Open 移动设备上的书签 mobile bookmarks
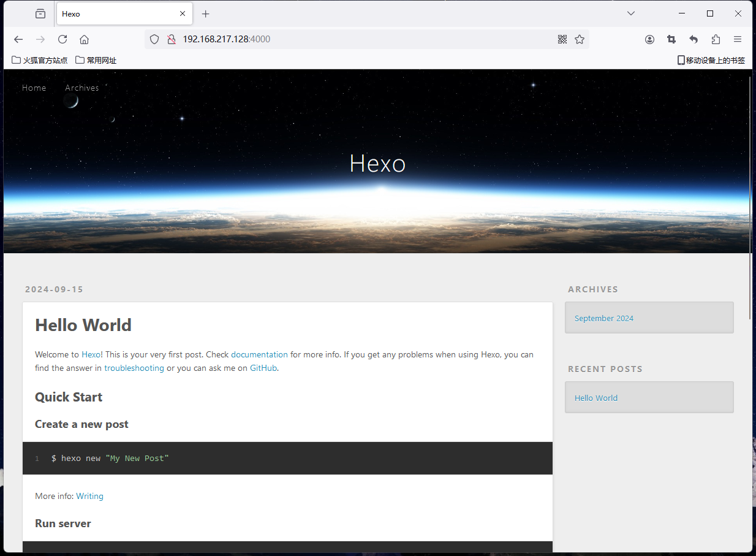756x556 pixels. coord(711,60)
